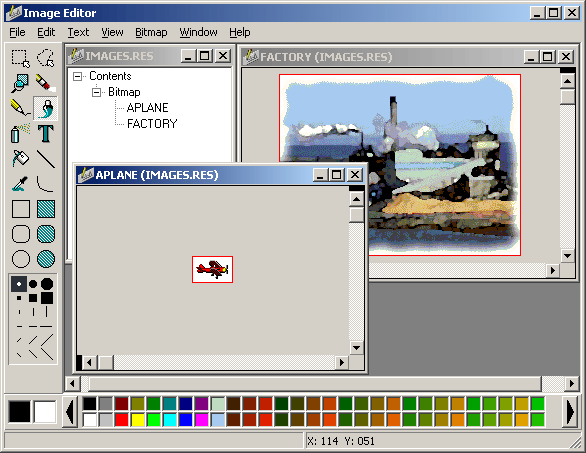
Task: Choose the airbrush spray can tool
Action: (21, 133)
